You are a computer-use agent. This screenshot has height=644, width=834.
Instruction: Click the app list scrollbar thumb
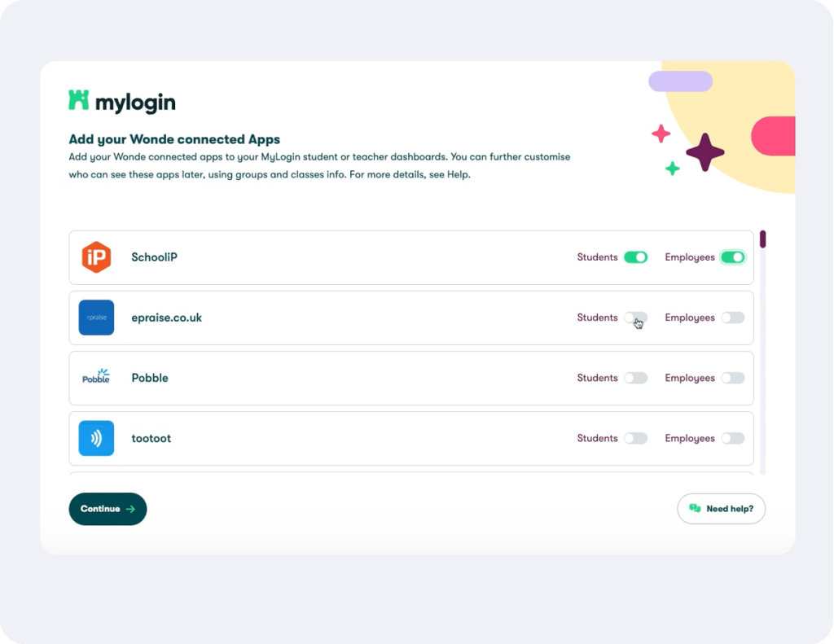(x=762, y=239)
